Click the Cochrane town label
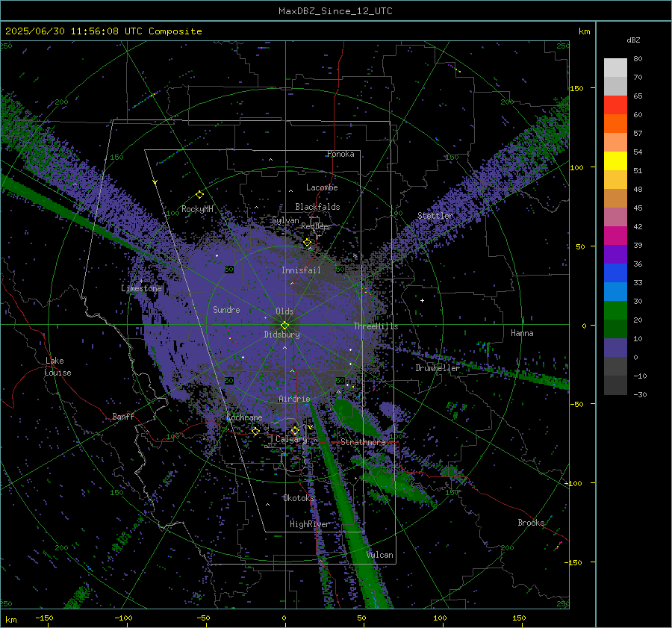672x628 pixels. [x=244, y=417]
